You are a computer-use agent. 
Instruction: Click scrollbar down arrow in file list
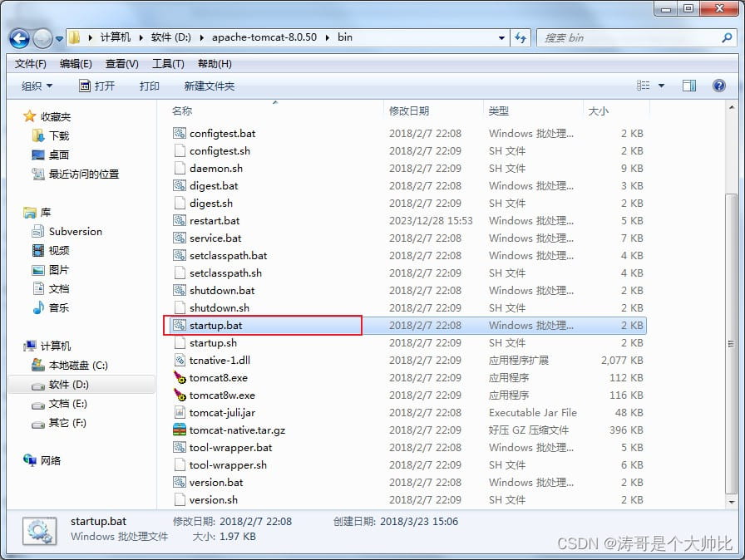[731, 502]
